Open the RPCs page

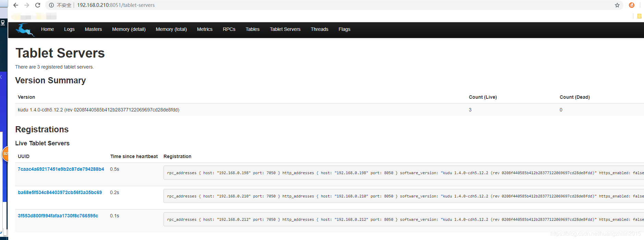[x=229, y=29]
